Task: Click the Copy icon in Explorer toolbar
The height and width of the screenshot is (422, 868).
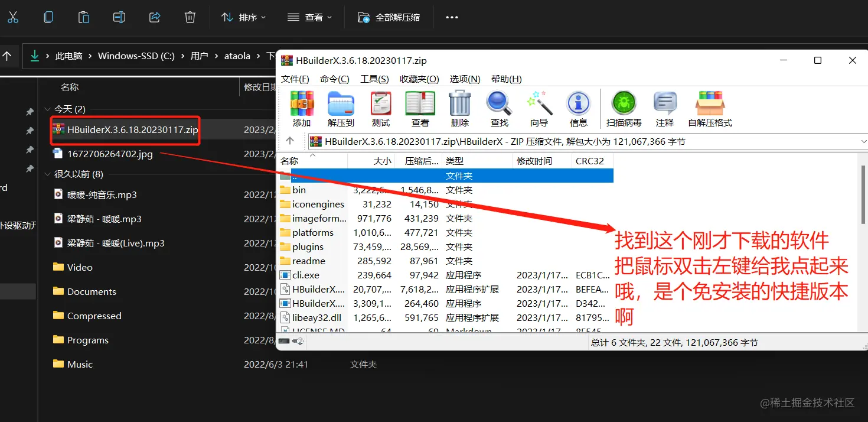Action: [x=48, y=17]
